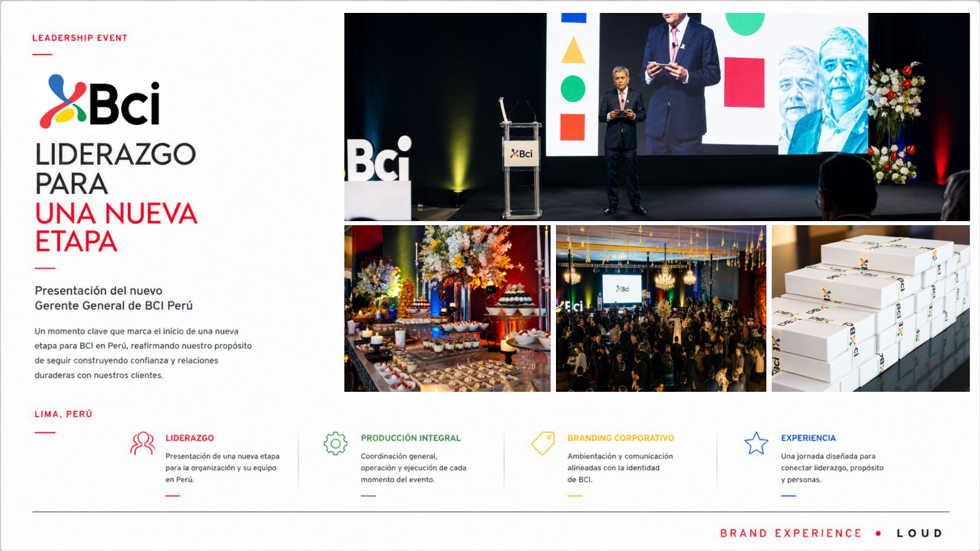The height and width of the screenshot is (551, 980).
Task: Click the Experiencia star icon
Action: tap(756, 444)
